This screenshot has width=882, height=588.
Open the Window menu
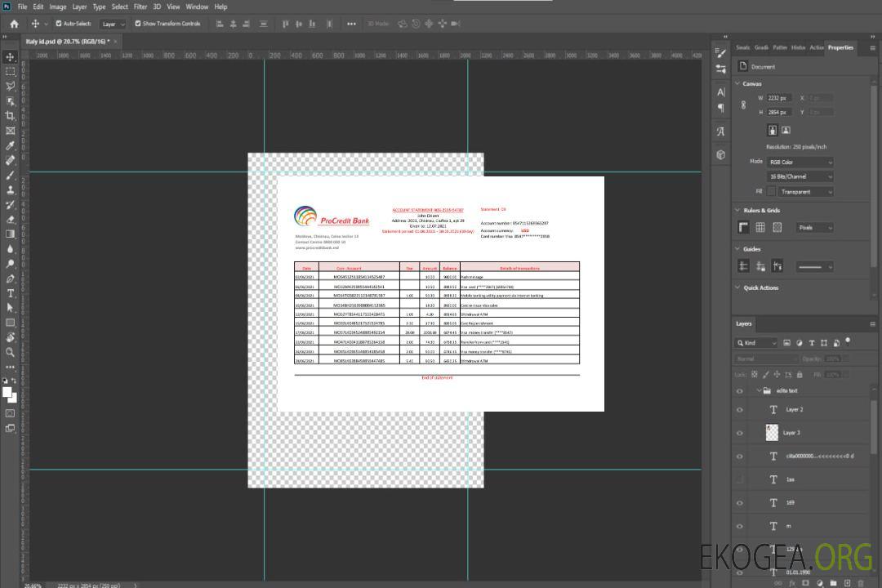pos(197,7)
